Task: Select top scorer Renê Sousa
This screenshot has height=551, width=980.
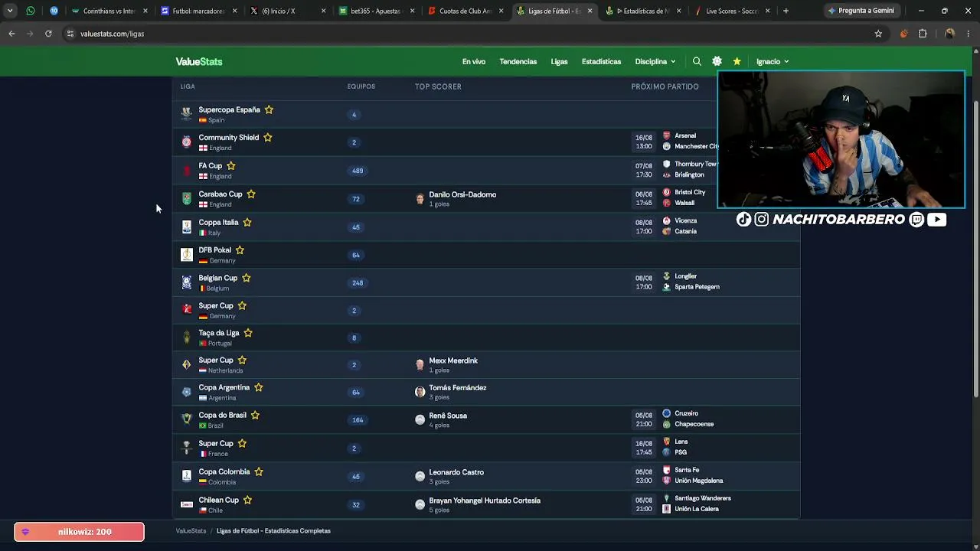Action: click(448, 416)
